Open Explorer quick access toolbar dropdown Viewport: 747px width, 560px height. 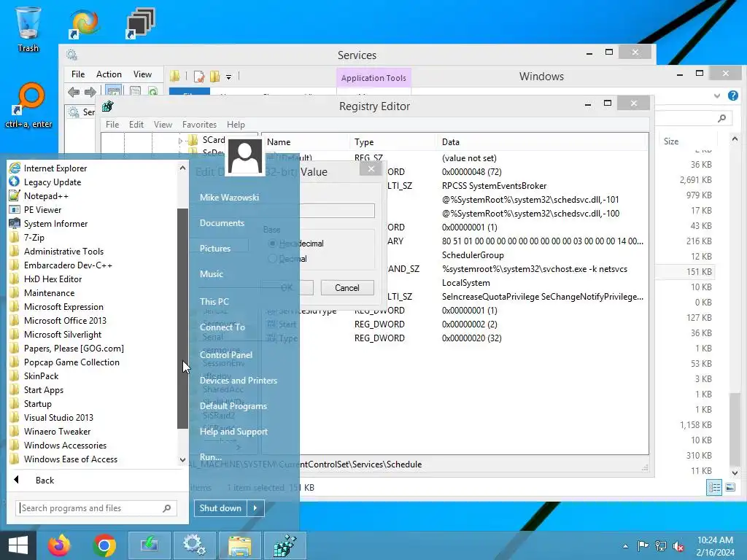[228, 77]
